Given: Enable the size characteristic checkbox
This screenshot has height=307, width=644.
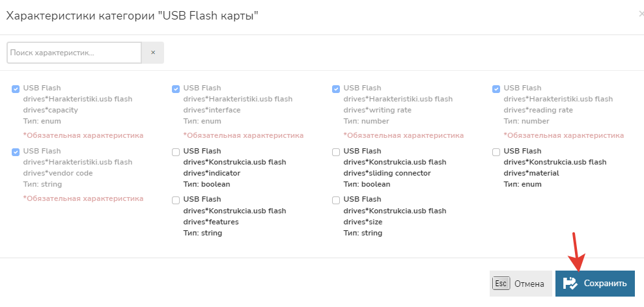Looking at the screenshot, I should click(x=336, y=200).
